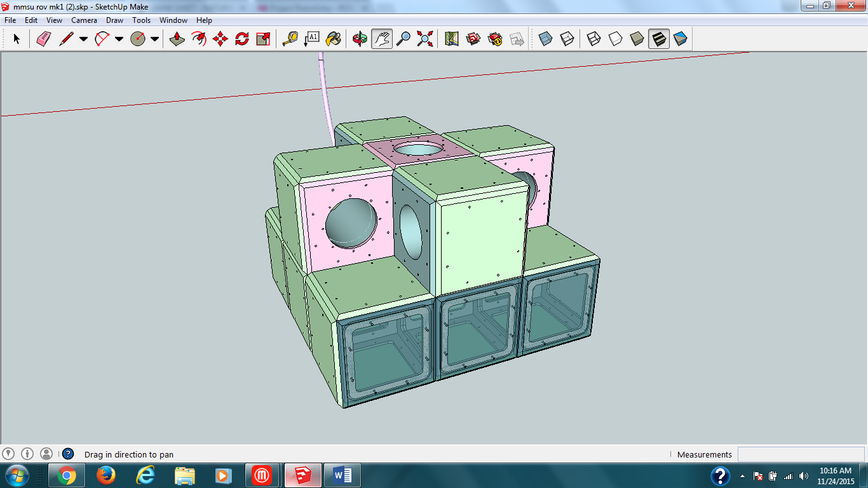Open the Tools menu
This screenshot has width=868, height=488.
click(141, 20)
